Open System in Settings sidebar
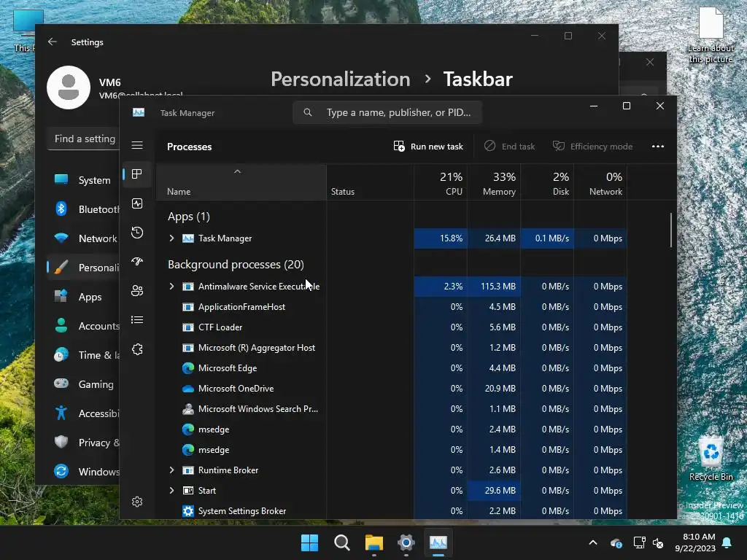Screen dimensions: 747x560 point(83,180)
